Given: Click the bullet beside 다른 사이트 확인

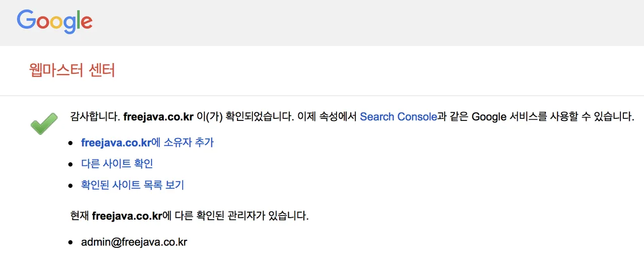Looking at the screenshot, I should coord(71,165).
